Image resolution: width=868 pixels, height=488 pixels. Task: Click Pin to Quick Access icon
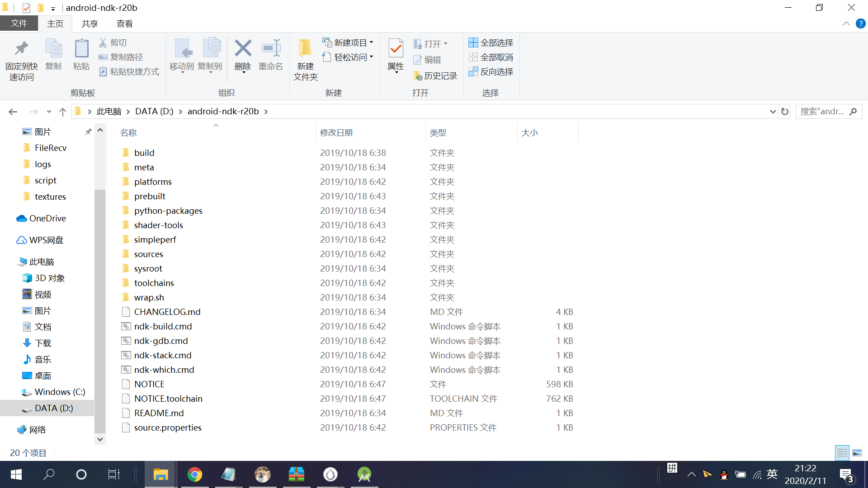click(x=21, y=49)
